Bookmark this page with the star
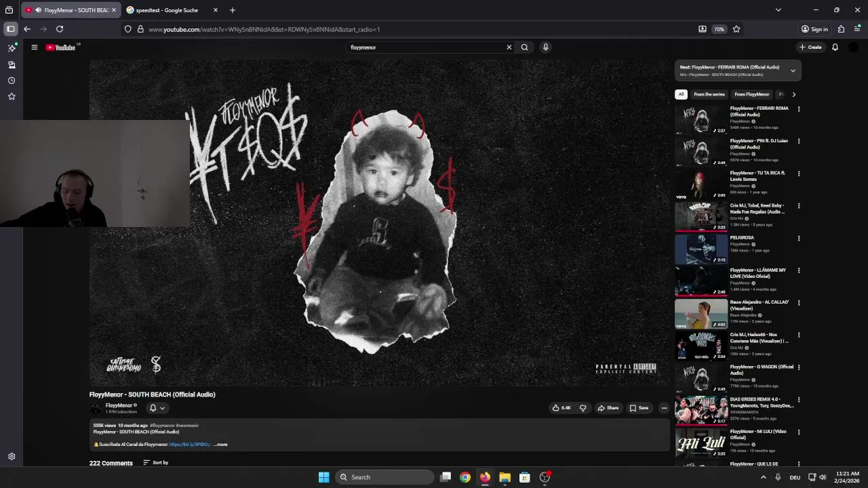Viewport: 868px width, 488px height. [x=736, y=29]
